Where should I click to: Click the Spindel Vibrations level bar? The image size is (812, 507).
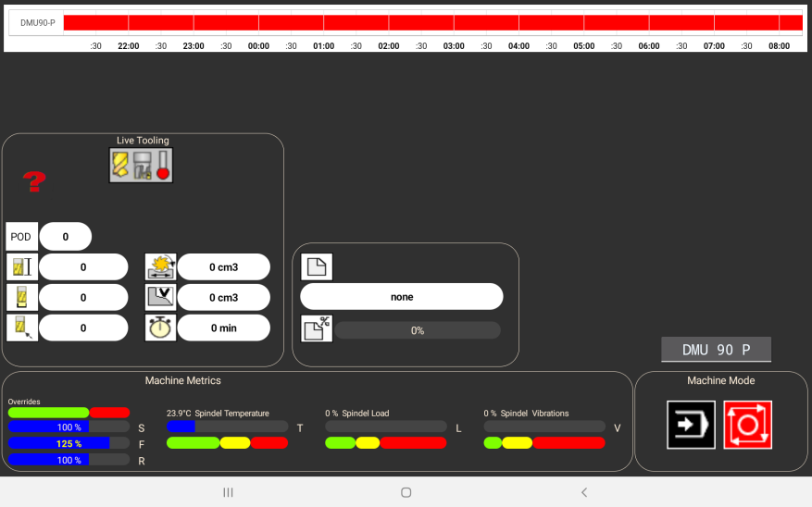pyautogui.click(x=544, y=427)
